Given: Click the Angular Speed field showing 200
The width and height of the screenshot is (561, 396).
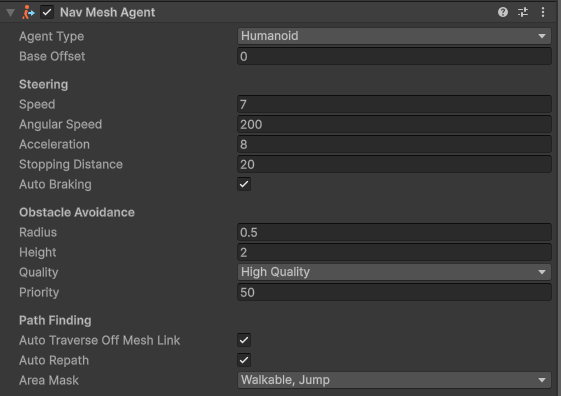Looking at the screenshot, I should 394,124.
